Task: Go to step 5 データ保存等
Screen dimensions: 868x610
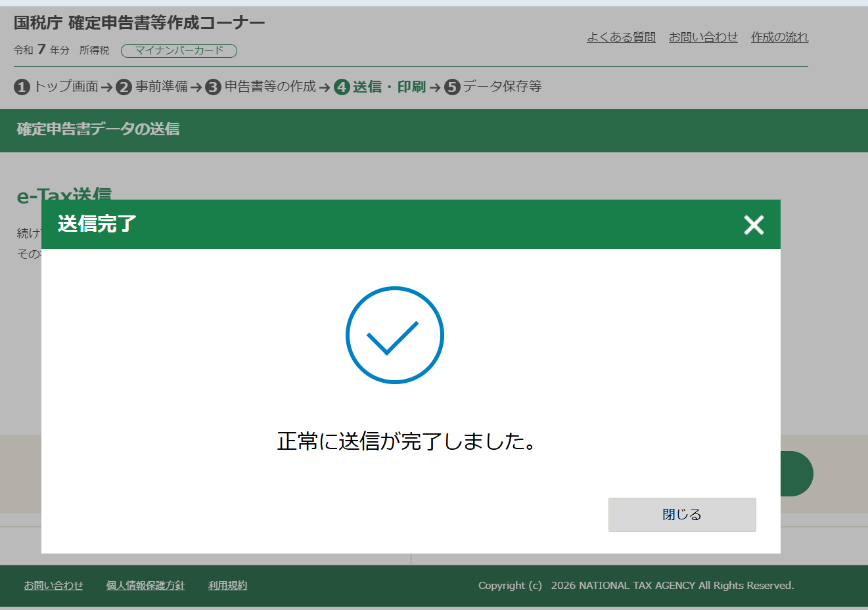Action: pyautogui.click(x=493, y=87)
